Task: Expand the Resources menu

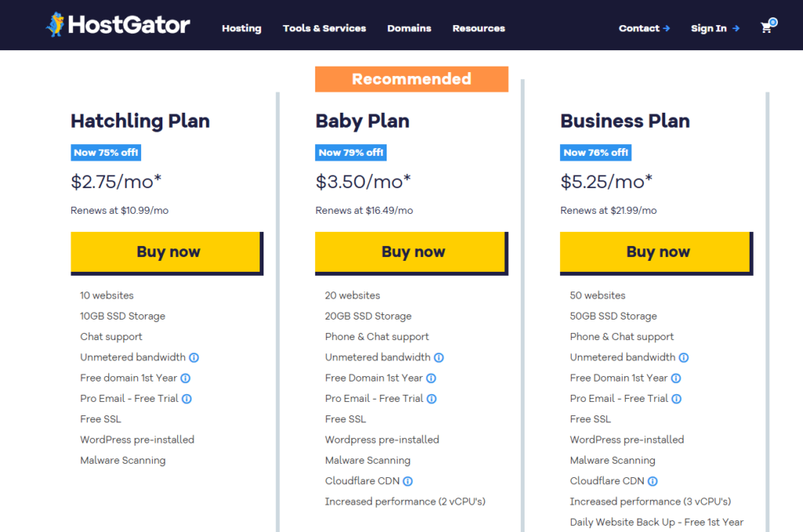Action: pyautogui.click(x=479, y=29)
